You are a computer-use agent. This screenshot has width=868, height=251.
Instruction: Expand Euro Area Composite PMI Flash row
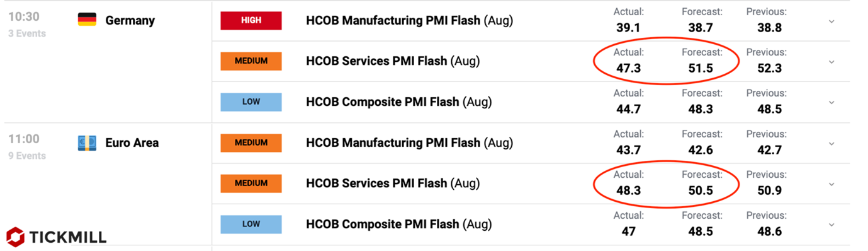pyautogui.click(x=831, y=225)
